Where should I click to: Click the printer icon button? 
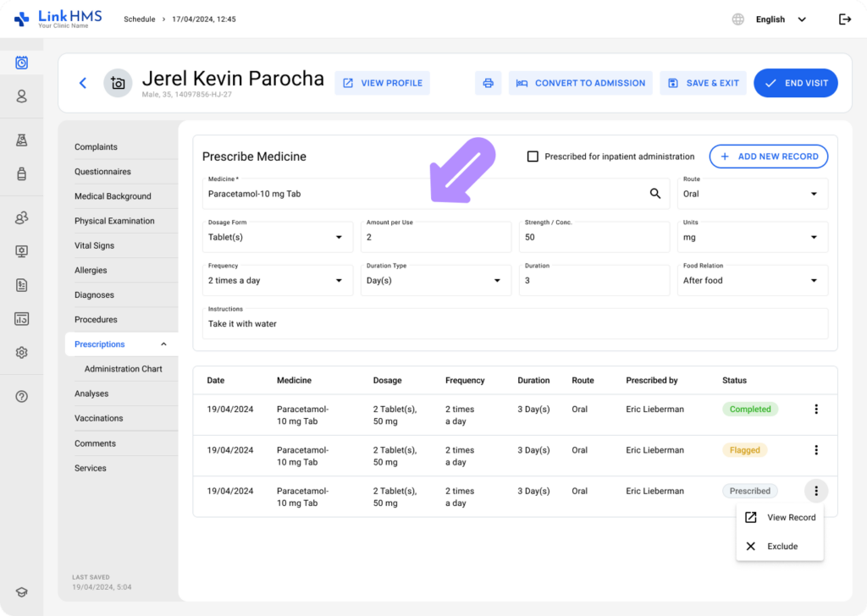coord(488,83)
